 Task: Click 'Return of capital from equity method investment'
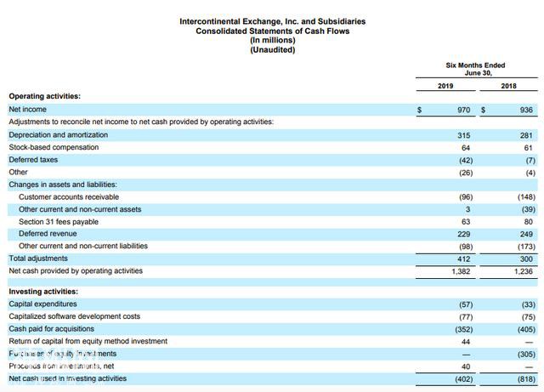tap(88, 341)
